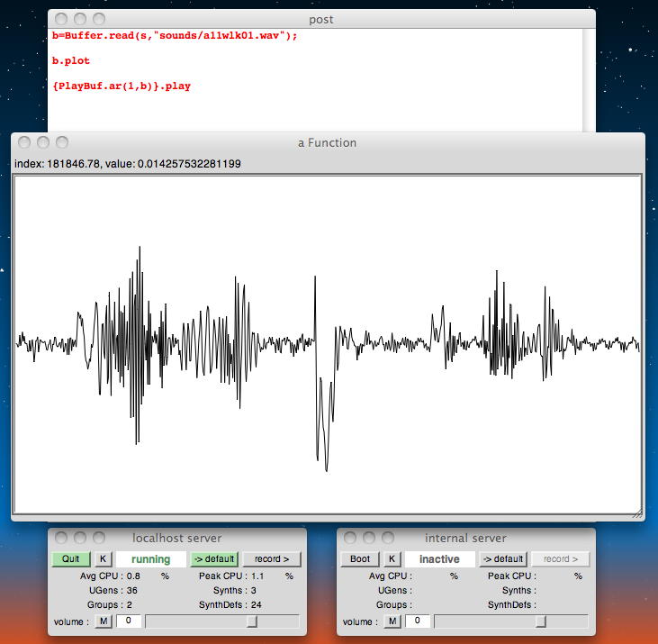This screenshot has height=644, width=658.
Task: Close the a Function plot window
Action: [x=24, y=142]
